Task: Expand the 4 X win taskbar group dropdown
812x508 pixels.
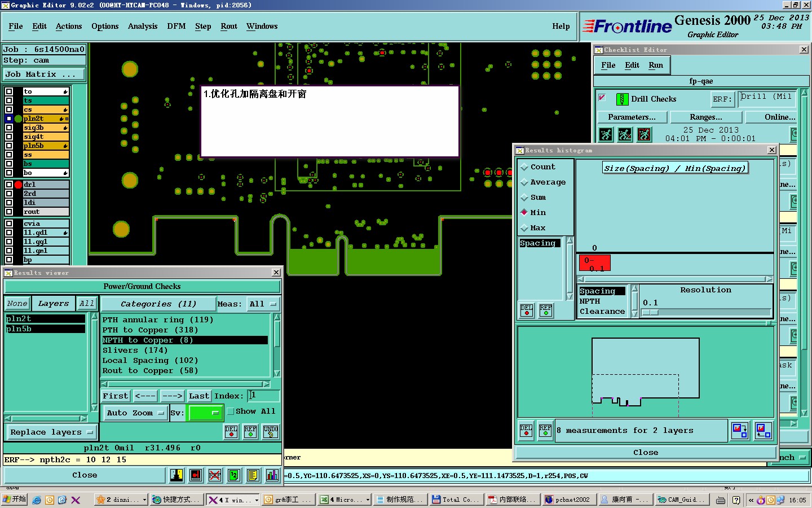Action: tap(257, 500)
